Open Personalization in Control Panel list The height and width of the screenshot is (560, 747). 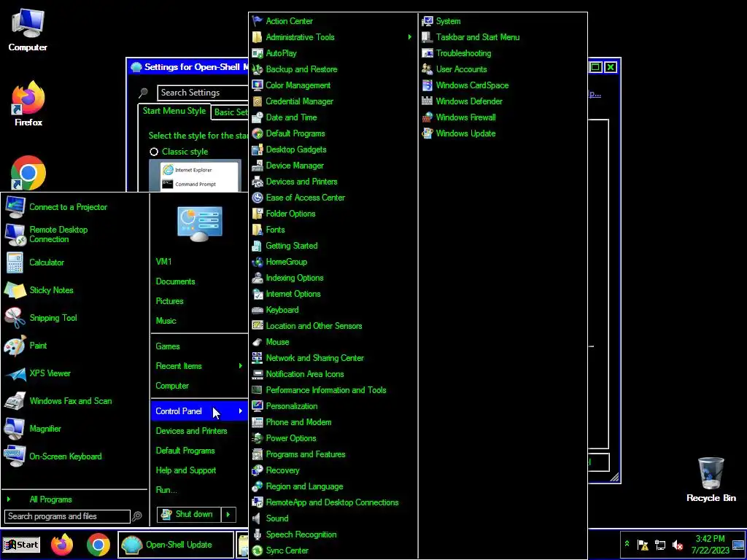tap(292, 406)
